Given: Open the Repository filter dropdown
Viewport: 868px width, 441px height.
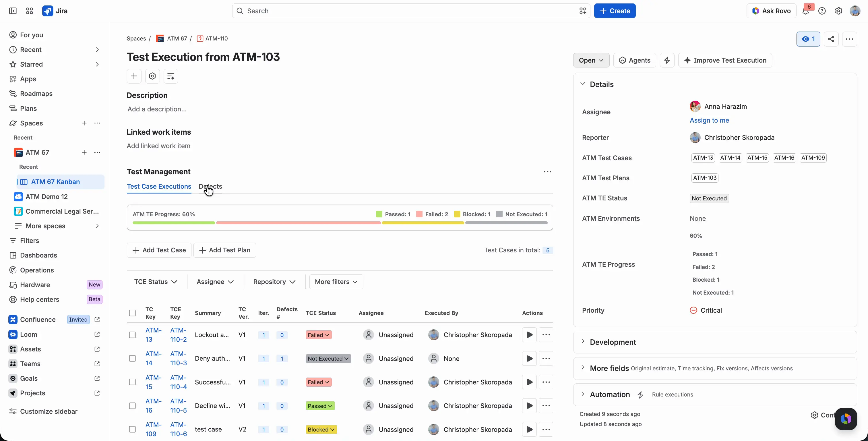Looking at the screenshot, I should [274, 282].
